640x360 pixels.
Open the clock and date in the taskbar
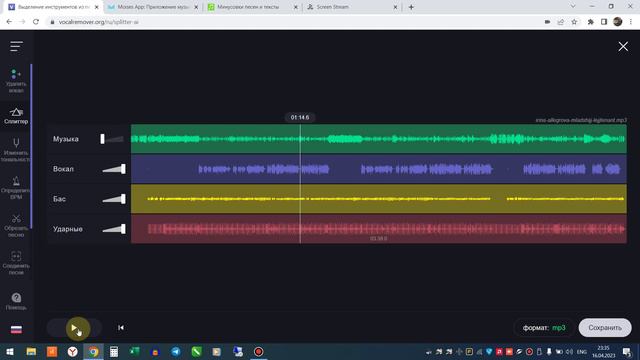[603, 352]
